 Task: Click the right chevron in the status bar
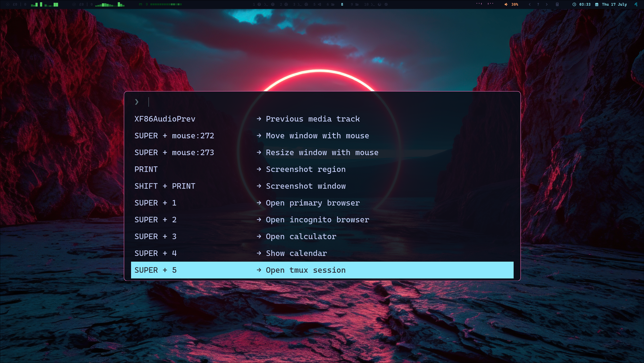tap(547, 5)
